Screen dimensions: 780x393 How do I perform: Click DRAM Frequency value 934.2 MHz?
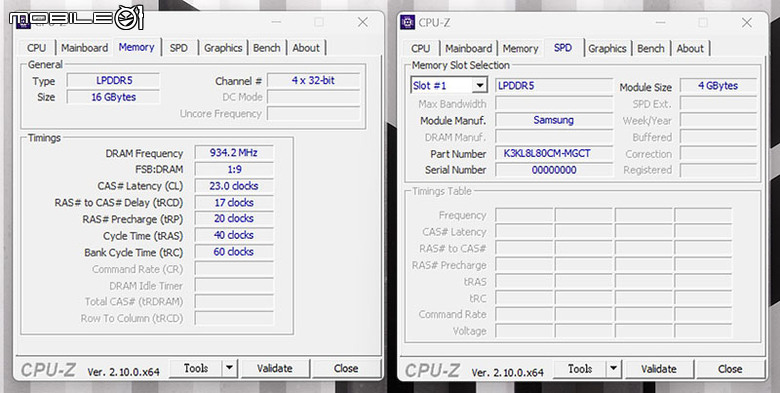tap(234, 153)
